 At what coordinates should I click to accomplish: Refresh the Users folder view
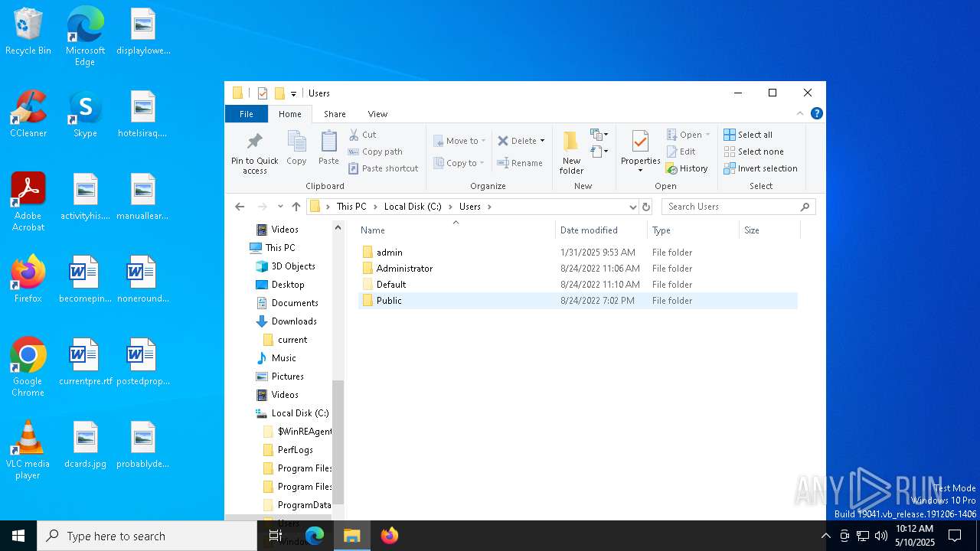[646, 207]
